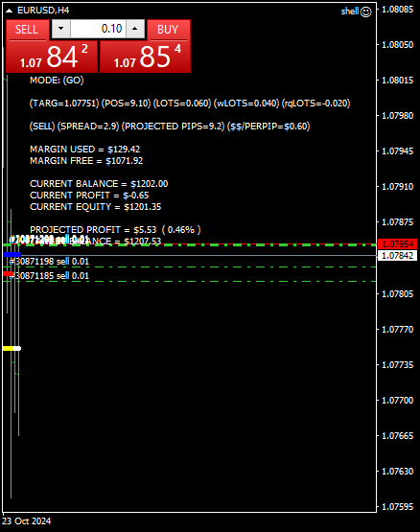Click the red 1.07854 ask price tag
Viewport: 420px width, 532px height.
[397, 243]
